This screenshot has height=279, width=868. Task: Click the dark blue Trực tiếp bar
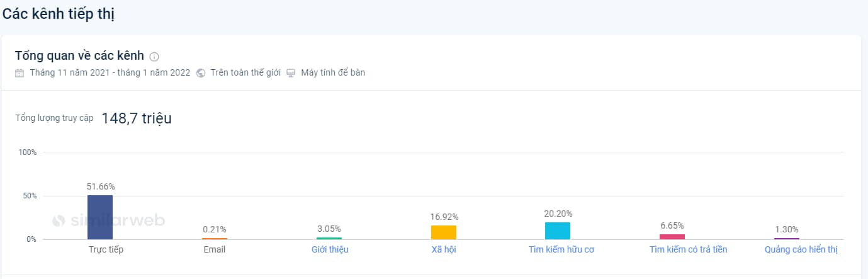[100, 217]
